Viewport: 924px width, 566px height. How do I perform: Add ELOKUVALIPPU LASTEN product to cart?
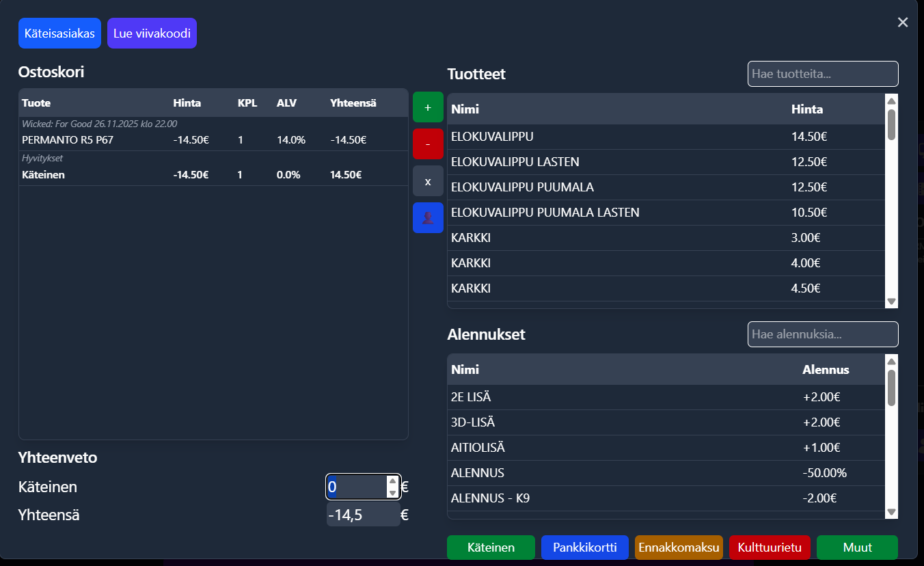[515, 162]
